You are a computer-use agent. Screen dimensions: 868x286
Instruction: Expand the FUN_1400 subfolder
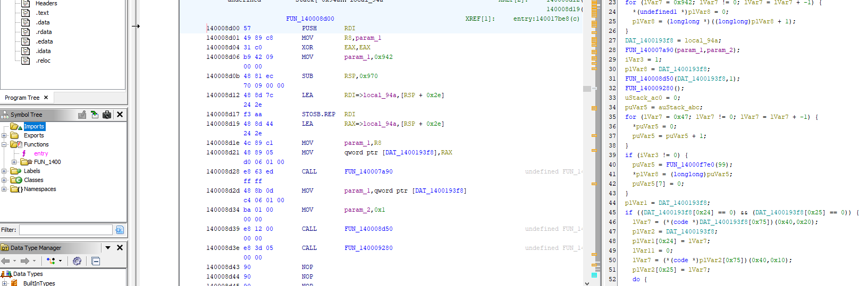(x=14, y=162)
